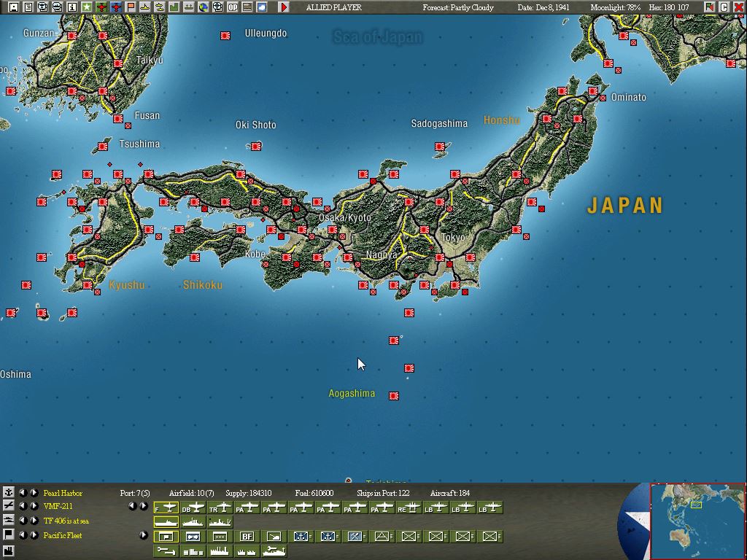The image size is (747, 560).
Task: Click the ship icon beside TF 406
Action: (9, 521)
